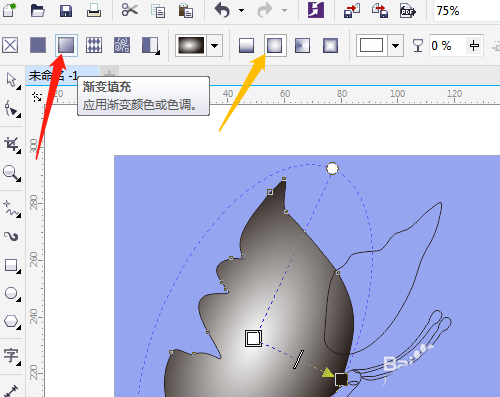Undo the last action
Screen dimensions: 500x397
(x=222, y=10)
